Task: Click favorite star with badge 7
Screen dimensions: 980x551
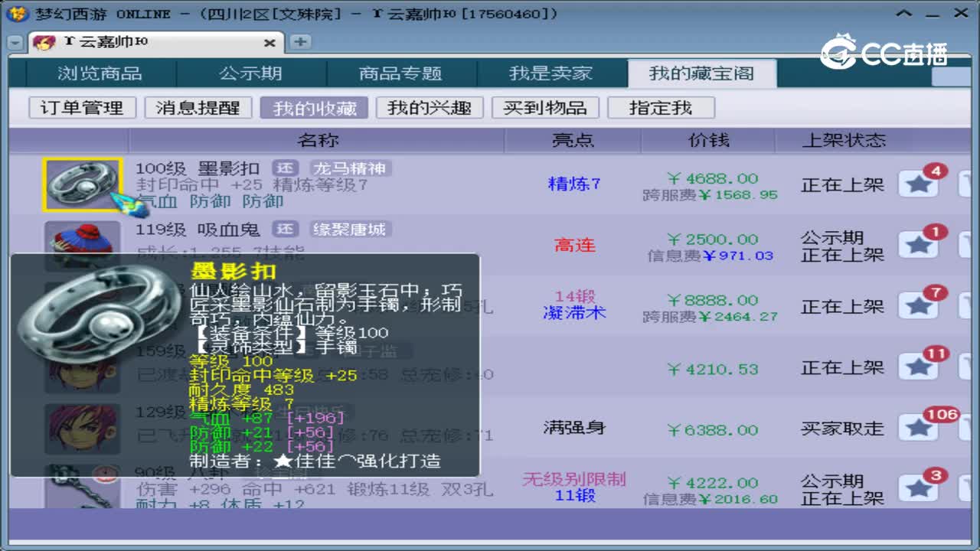Action: pyautogui.click(x=919, y=306)
